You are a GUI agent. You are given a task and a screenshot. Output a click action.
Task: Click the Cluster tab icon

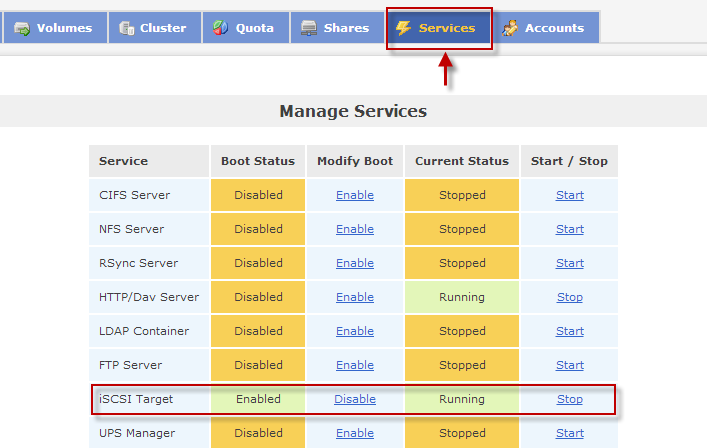click(127, 28)
